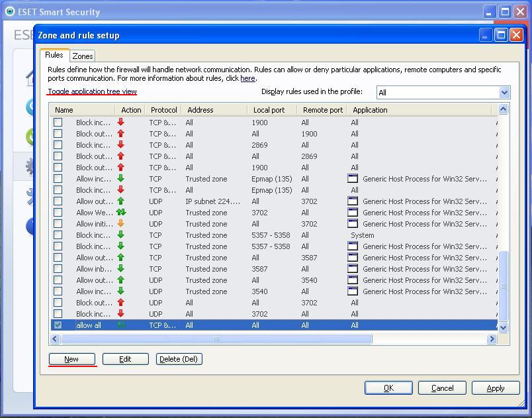The height and width of the screenshot is (418, 532).
Task: Click vertical scrollbar thumb of rules list
Action: point(503,286)
